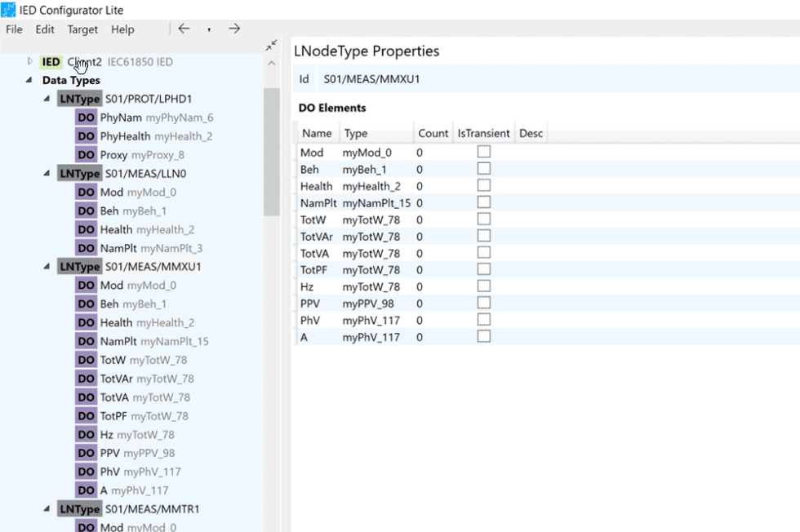Click the IED Configurator Lite title bar icon
Viewport: 800px width, 532px height.
8,9
